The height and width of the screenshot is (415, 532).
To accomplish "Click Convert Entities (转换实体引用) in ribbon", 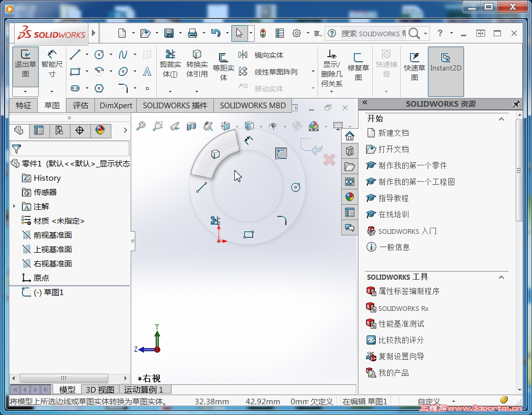I will (x=197, y=63).
